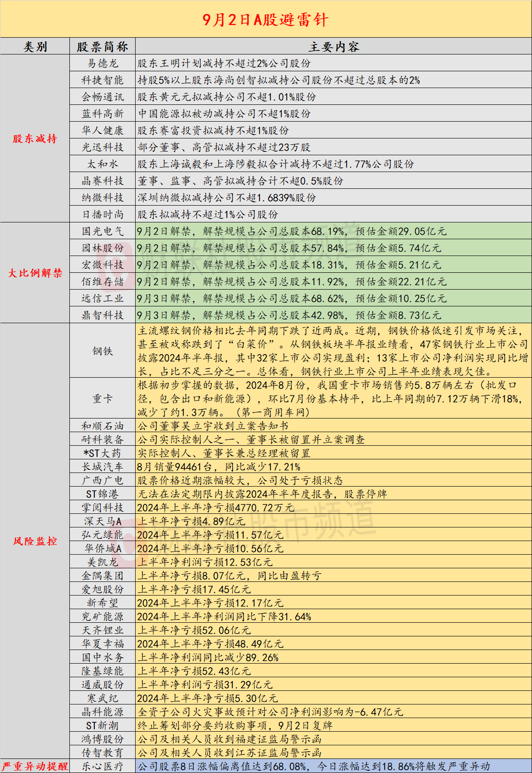Select stock name 华夏幸福

(x=102, y=644)
